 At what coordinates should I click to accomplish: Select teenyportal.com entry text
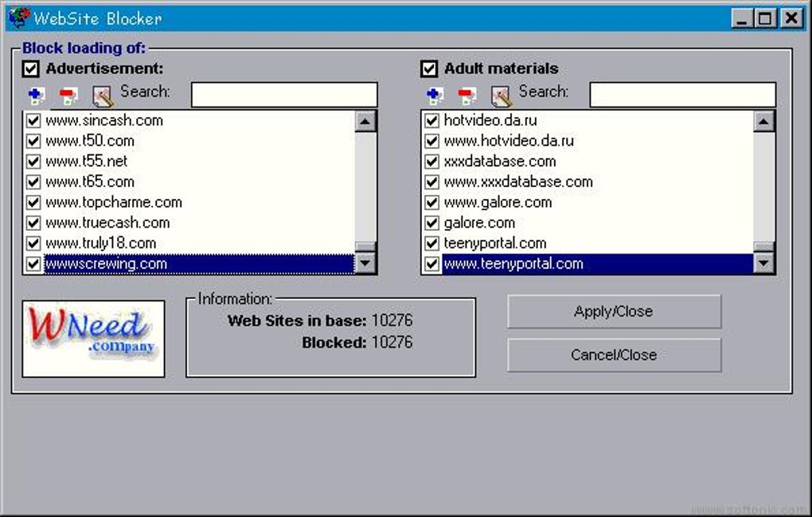click(495, 243)
